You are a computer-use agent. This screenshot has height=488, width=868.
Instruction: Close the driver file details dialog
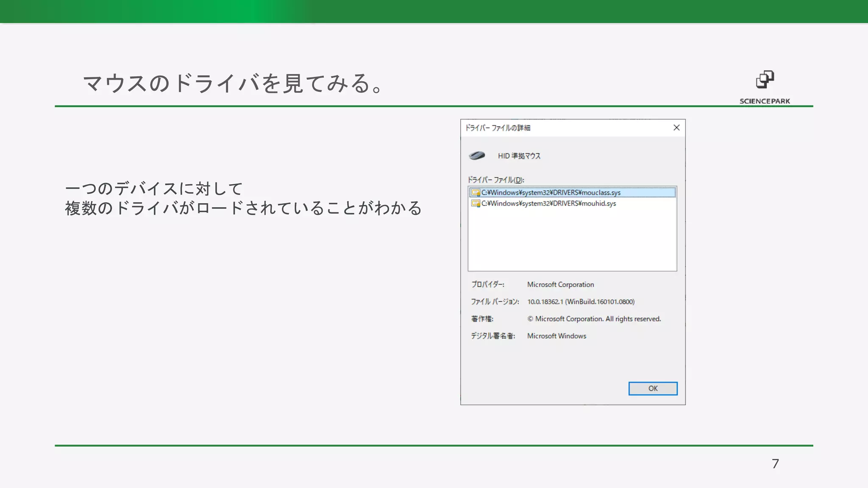676,128
